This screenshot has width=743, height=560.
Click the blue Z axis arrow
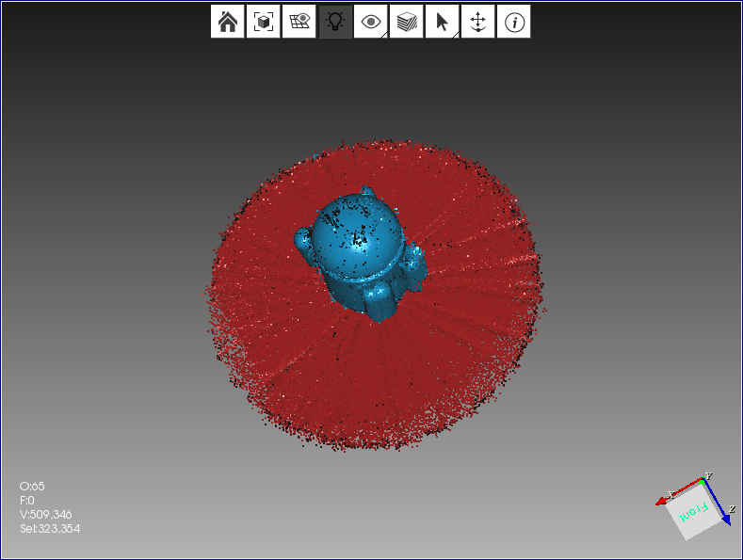725,520
